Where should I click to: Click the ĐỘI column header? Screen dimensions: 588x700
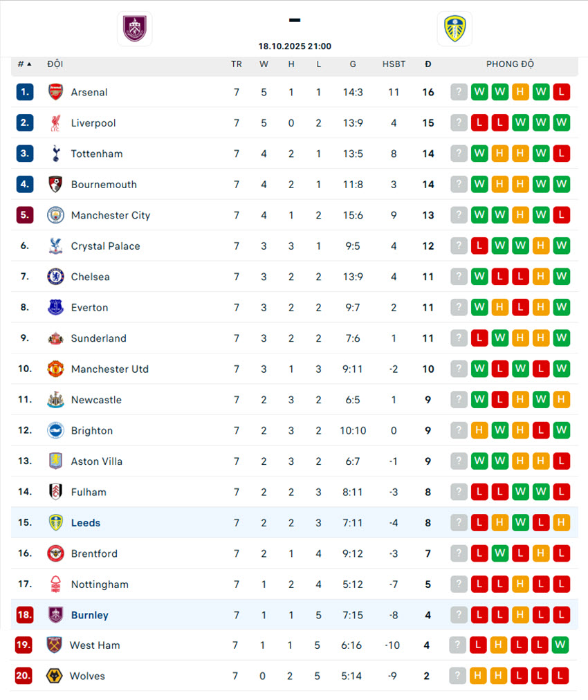tap(55, 64)
